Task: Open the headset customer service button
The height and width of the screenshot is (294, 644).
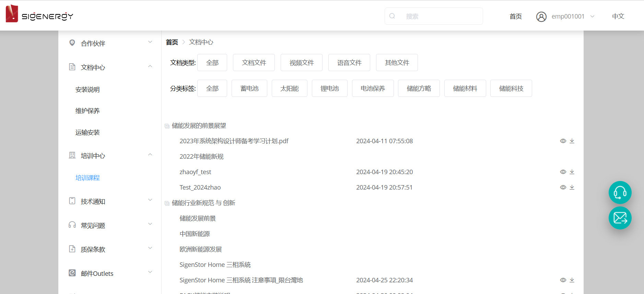Action: 620,192
